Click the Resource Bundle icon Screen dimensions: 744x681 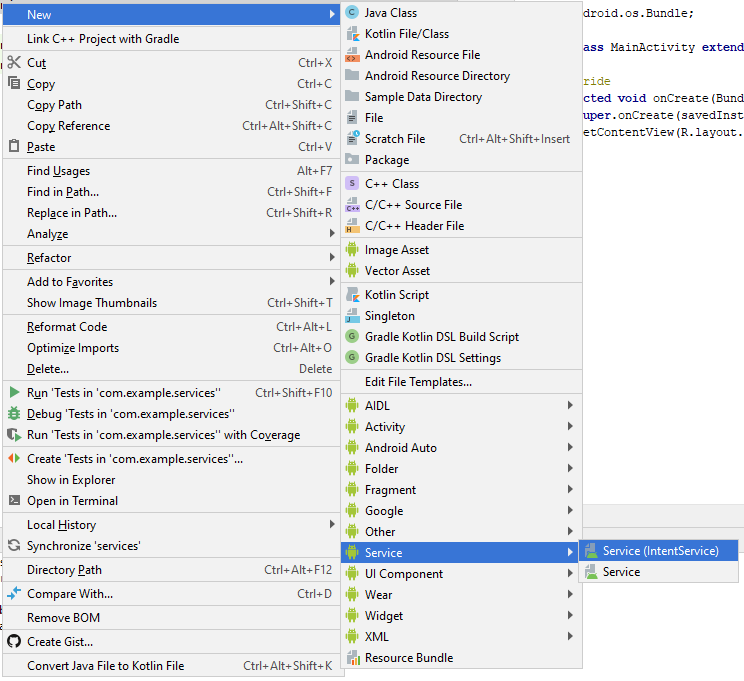pos(352,658)
